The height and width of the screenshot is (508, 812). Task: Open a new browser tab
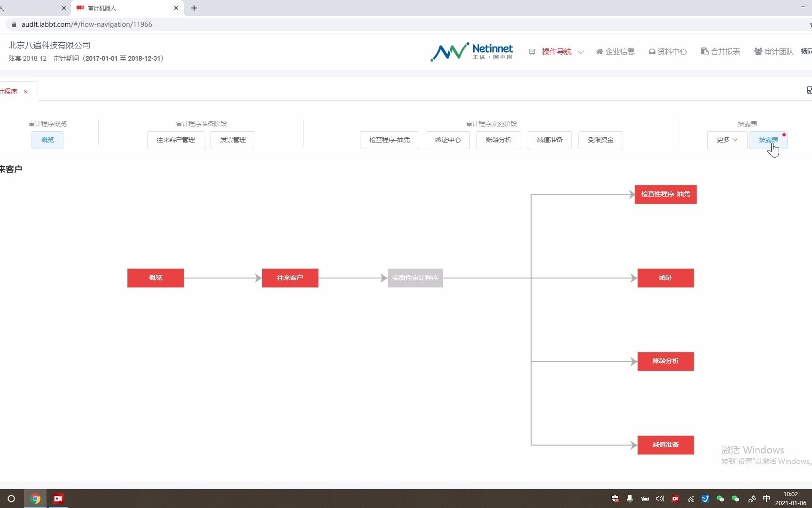coord(194,8)
